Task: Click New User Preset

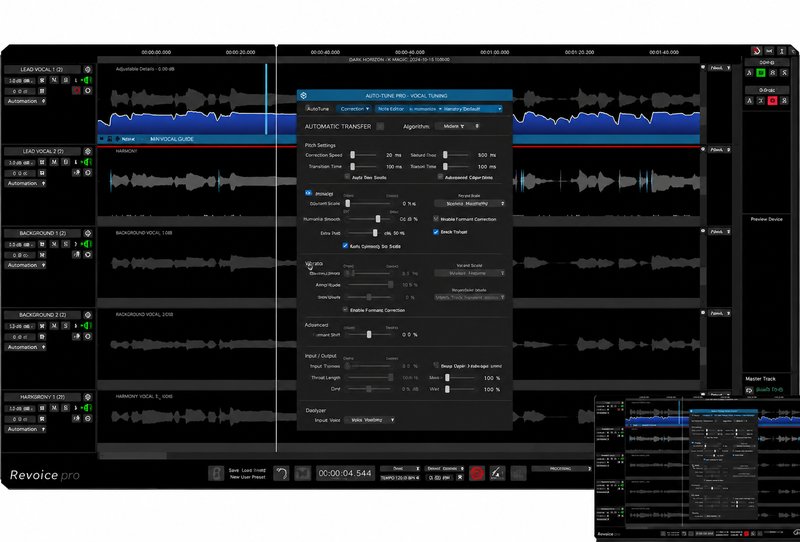Action: point(247,477)
